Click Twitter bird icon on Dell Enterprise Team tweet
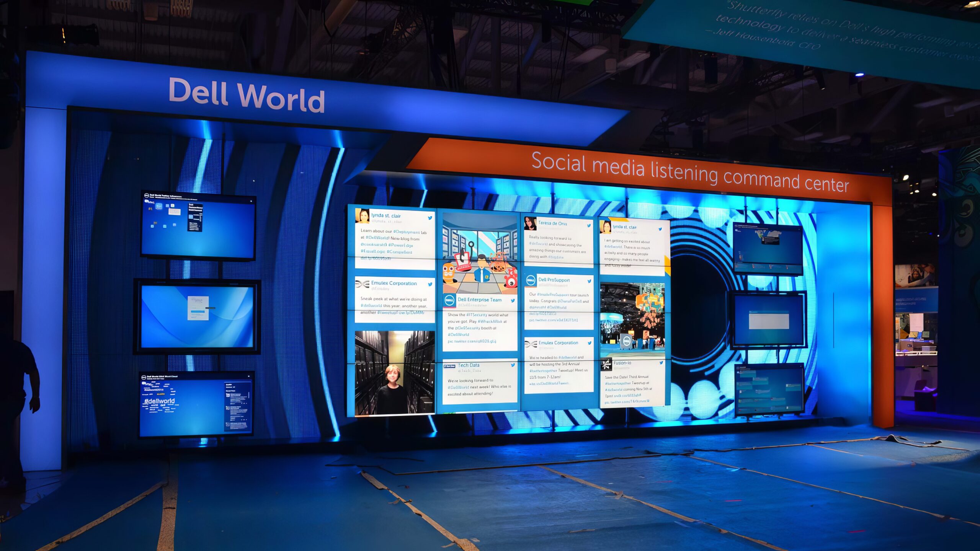This screenshot has width=980, height=551. (513, 301)
